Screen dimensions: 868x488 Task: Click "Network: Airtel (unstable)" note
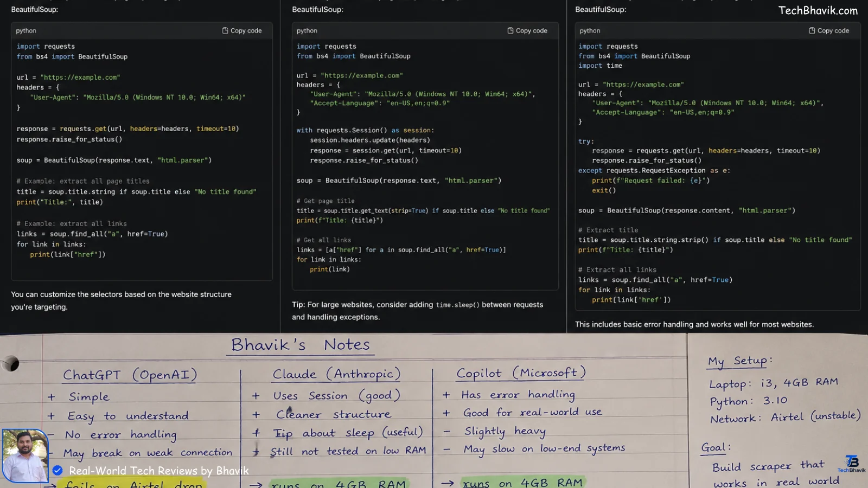click(786, 417)
